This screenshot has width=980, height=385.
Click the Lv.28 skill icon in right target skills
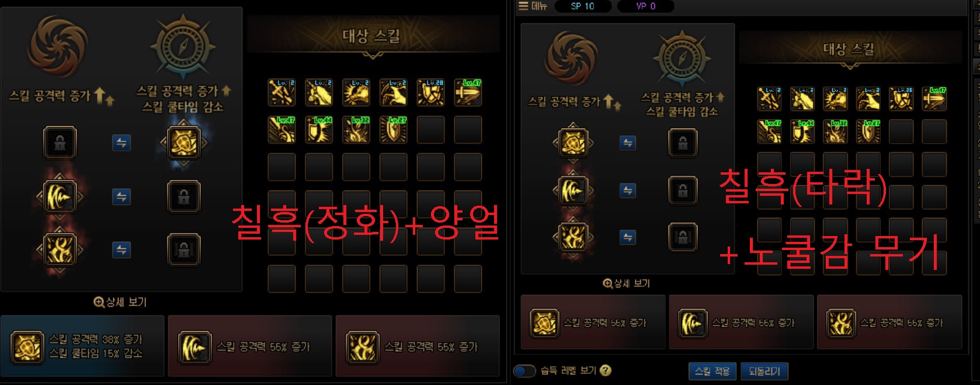click(901, 99)
